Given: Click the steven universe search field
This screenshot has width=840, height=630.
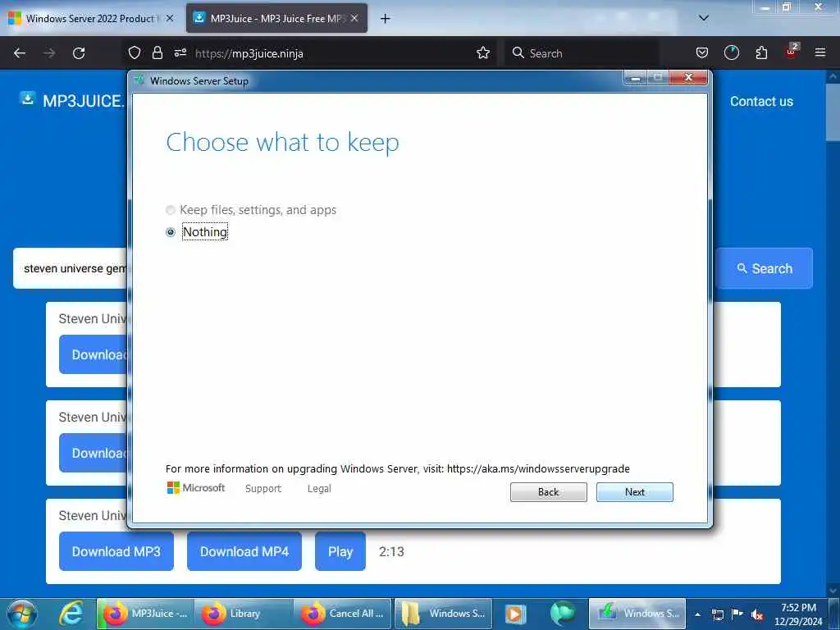Looking at the screenshot, I should point(71,268).
